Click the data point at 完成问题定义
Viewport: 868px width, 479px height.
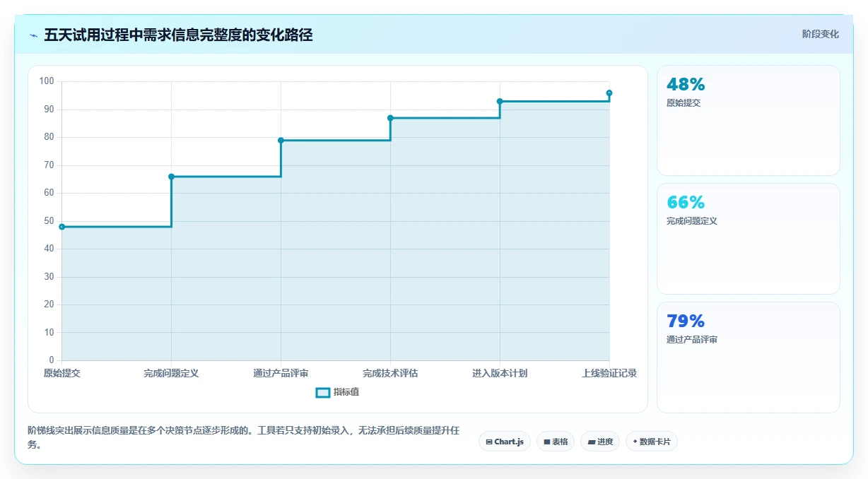171,177
